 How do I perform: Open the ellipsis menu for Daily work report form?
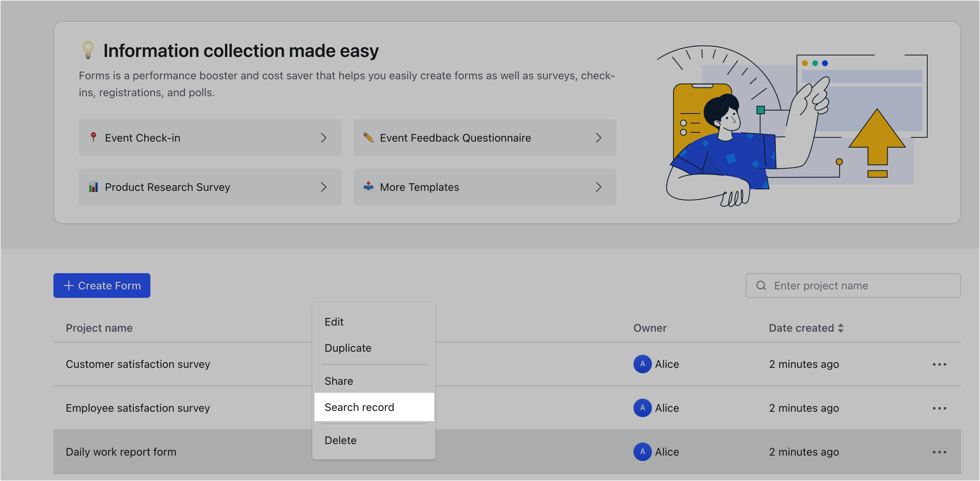click(940, 452)
